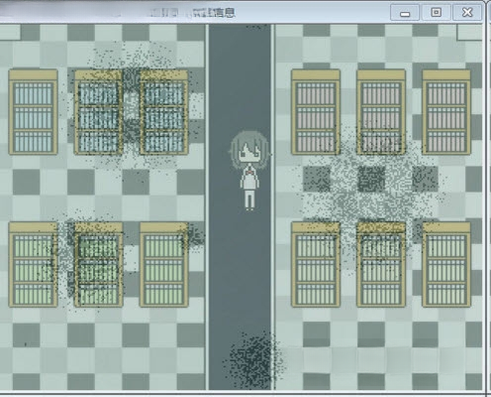Select the static-covered green bookshelf left of the corridor

tap(98, 265)
